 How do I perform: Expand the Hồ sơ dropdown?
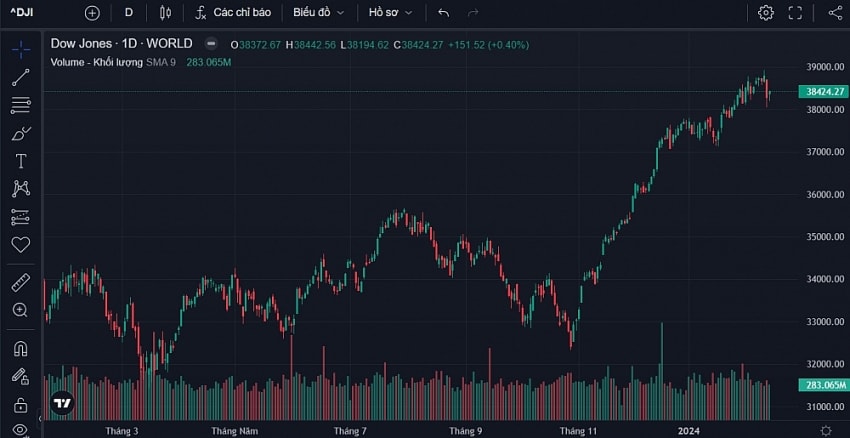click(x=390, y=12)
